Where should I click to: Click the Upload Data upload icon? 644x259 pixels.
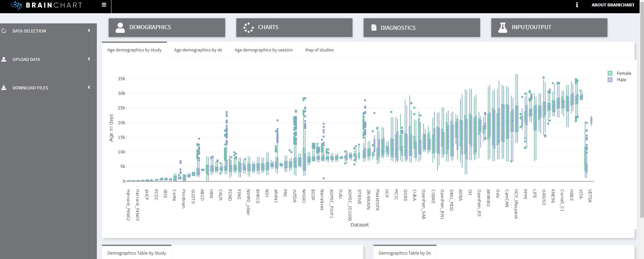(4, 59)
